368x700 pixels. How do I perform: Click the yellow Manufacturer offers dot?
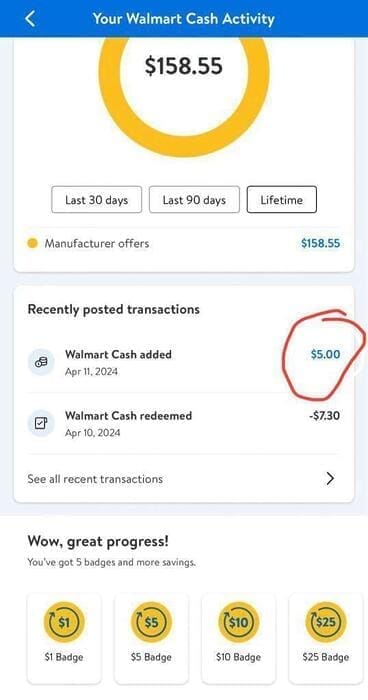pos(32,243)
